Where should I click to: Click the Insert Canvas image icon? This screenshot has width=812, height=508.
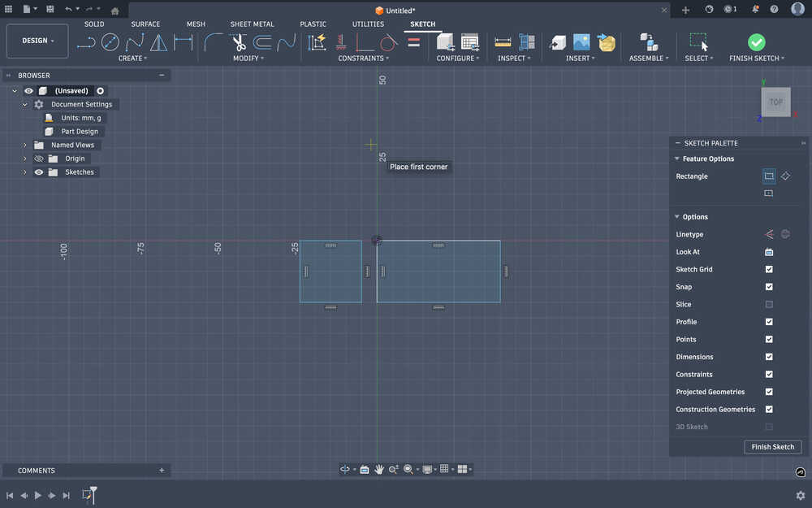click(581, 42)
